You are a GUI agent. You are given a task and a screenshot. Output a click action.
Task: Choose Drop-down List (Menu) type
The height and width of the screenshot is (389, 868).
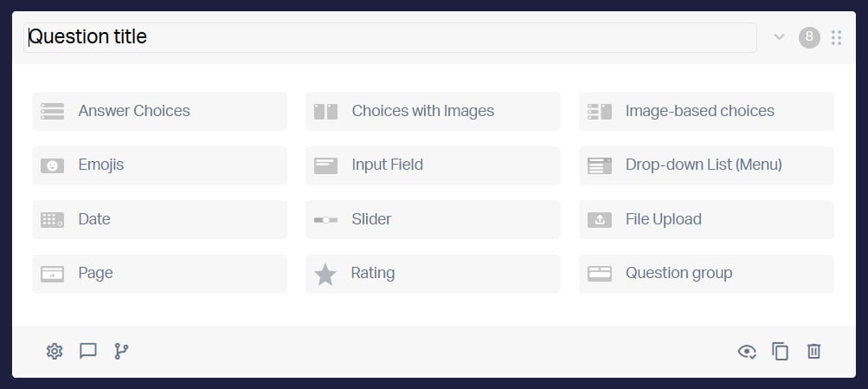click(706, 165)
